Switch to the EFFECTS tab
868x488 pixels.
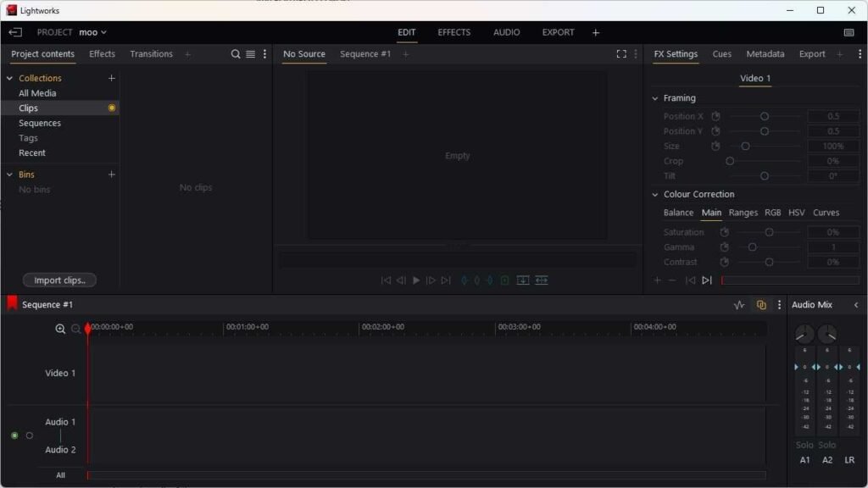pos(453,32)
